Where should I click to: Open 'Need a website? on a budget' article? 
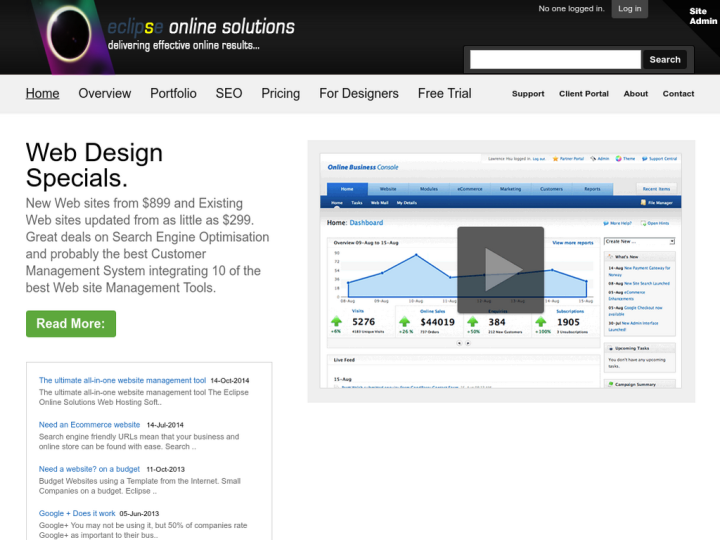[89, 469]
